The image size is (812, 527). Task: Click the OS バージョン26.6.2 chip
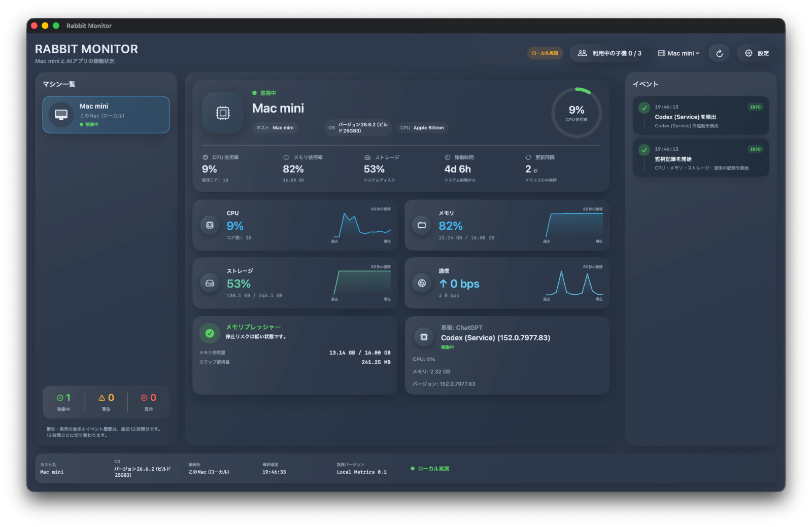click(x=358, y=128)
